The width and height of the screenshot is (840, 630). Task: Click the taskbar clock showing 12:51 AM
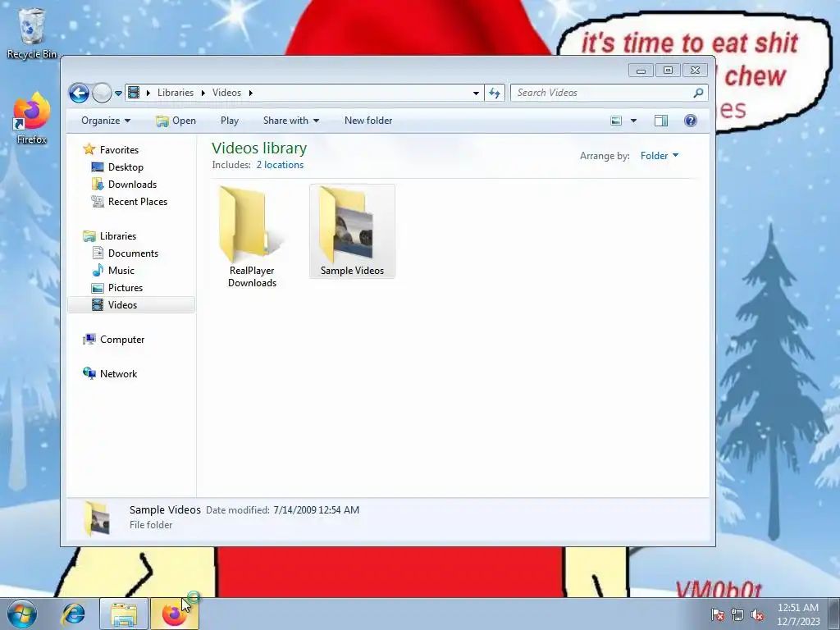(x=798, y=614)
